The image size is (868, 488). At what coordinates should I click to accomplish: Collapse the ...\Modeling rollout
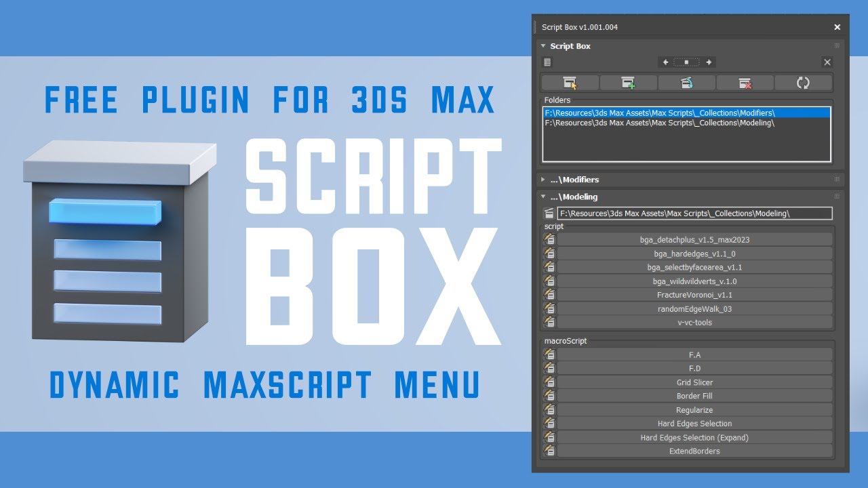pyautogui.click(x=544, y=197)
